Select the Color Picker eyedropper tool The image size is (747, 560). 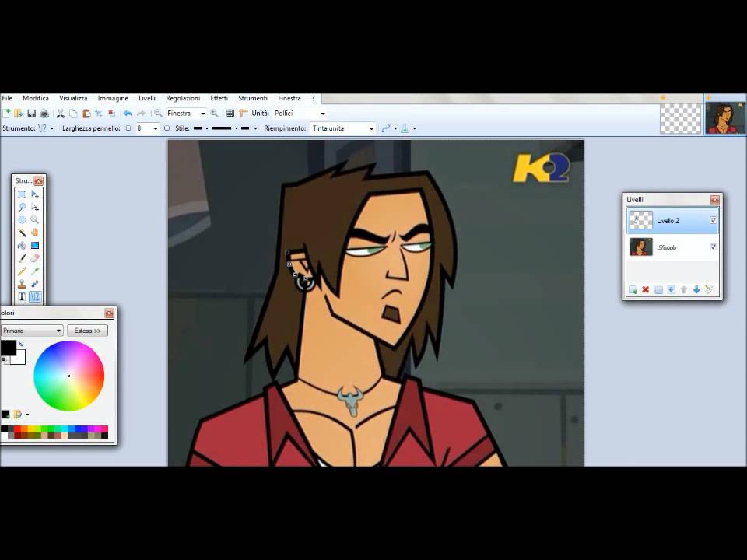coord(35,271)
